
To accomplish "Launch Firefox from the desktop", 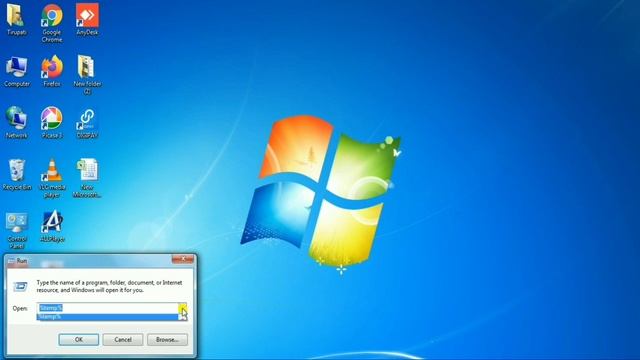I will coord(52,71).
